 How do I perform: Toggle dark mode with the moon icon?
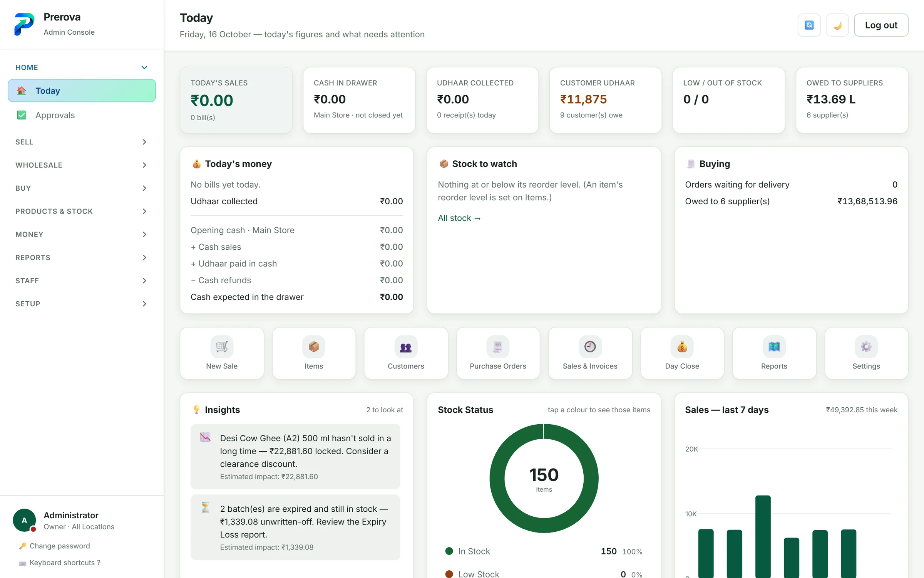coord(837,25)
